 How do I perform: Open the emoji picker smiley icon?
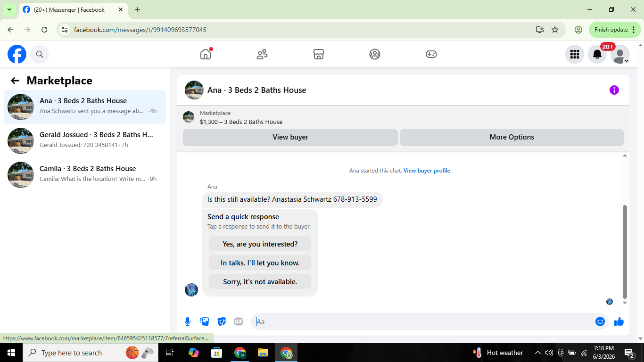pyautogui.click(x=600, y=321)
